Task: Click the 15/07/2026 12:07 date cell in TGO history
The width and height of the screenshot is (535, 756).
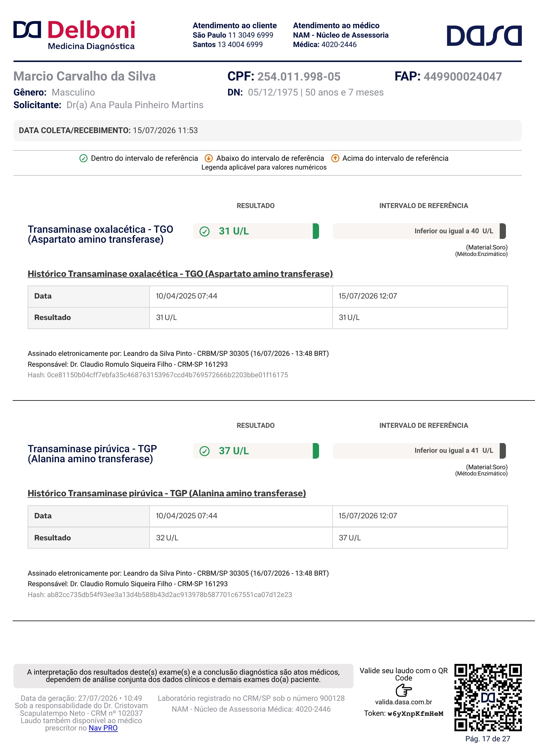Action: [x=420, y=296]
